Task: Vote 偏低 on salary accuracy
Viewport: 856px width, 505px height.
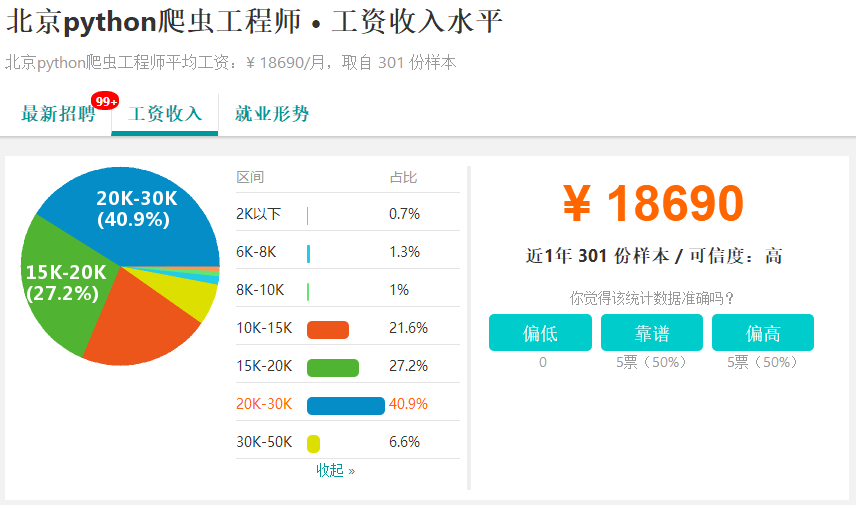Action: click(540, 332)
